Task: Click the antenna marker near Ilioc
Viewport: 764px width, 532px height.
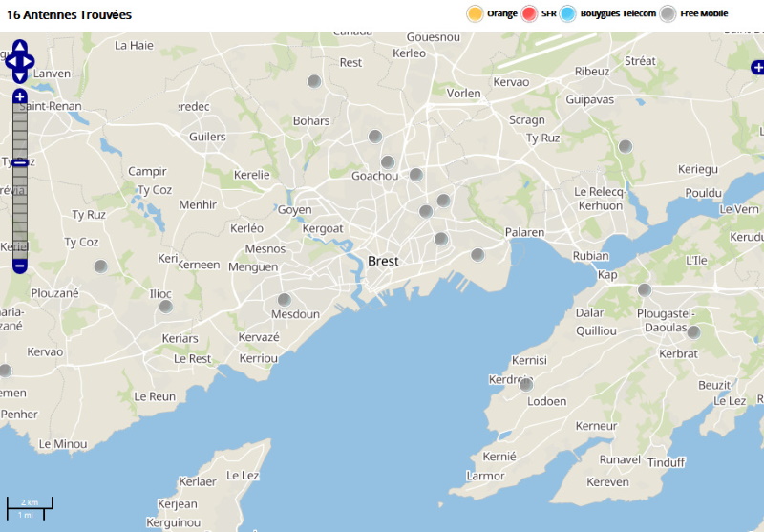Action: (165, 307)
